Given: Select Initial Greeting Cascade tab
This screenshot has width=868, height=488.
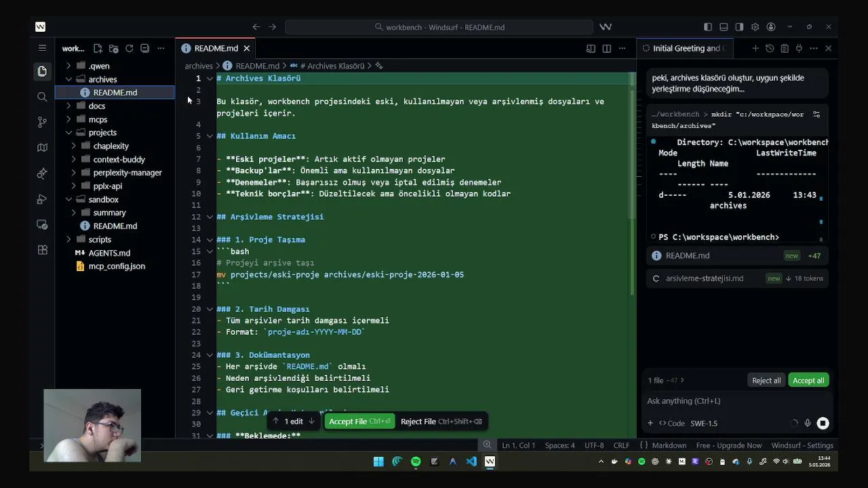Looking at the screenshot, I should 686,48.
